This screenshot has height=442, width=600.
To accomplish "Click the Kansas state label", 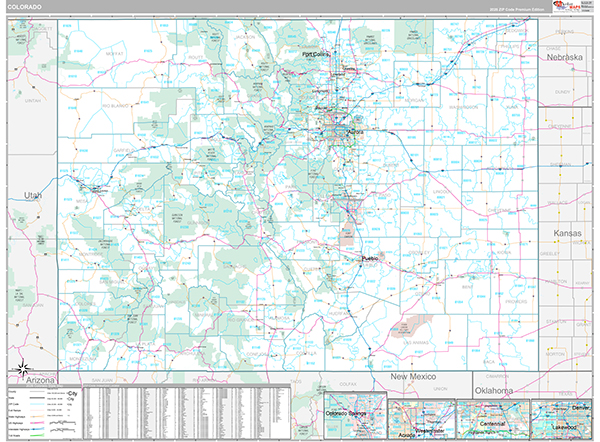I will 567,233.
